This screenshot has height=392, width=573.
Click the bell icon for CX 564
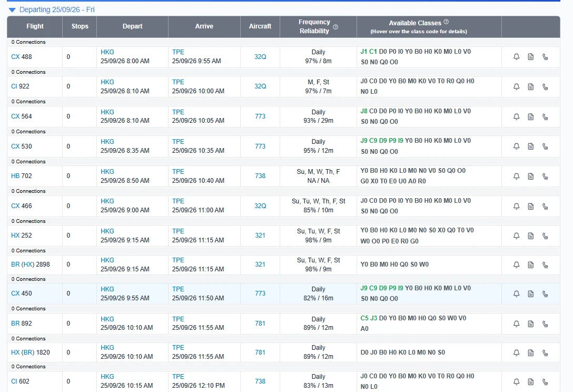click(516, 116)
